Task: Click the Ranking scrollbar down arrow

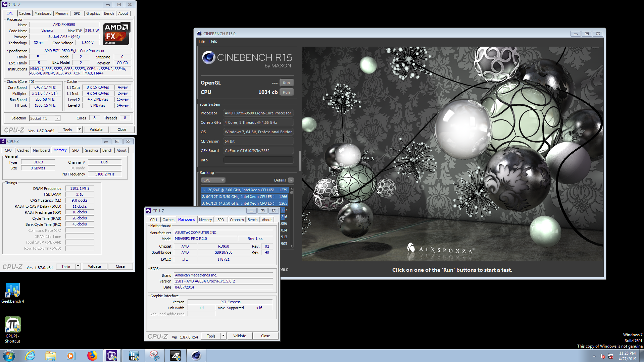Action: [x=292, y=246]
